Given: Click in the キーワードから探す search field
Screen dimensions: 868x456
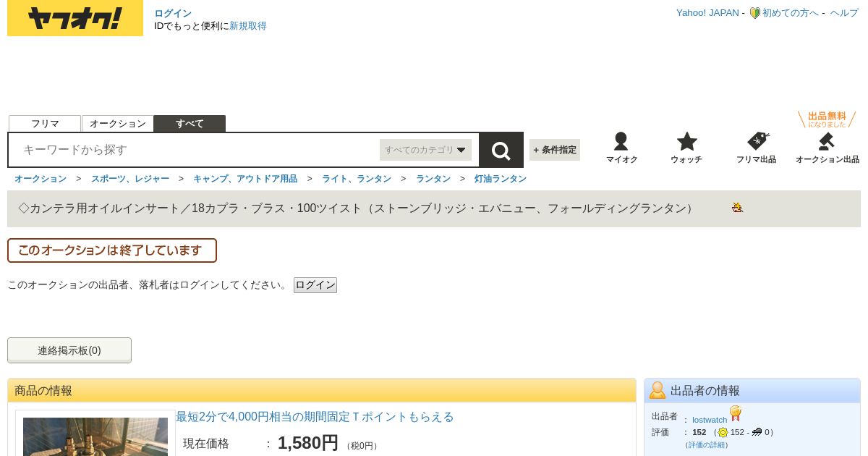Looking at the screenshot, I should (x=195, y=150).
